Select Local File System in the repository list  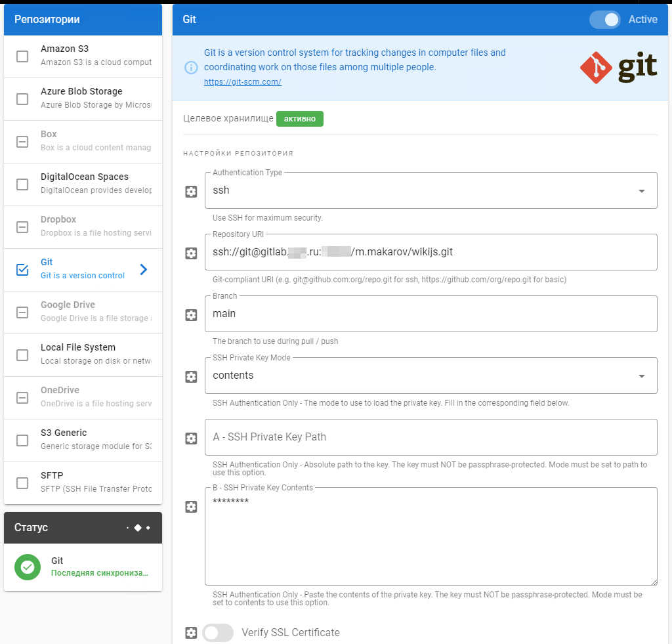coord(83,355)
